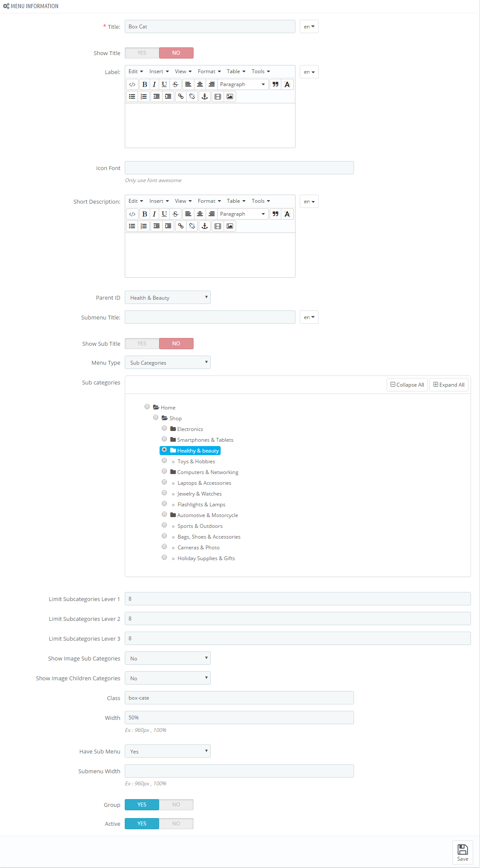Click the Expand All button
Image resolution: width=480 pixels, height=868 pixels.
click(x=449, y=385)
